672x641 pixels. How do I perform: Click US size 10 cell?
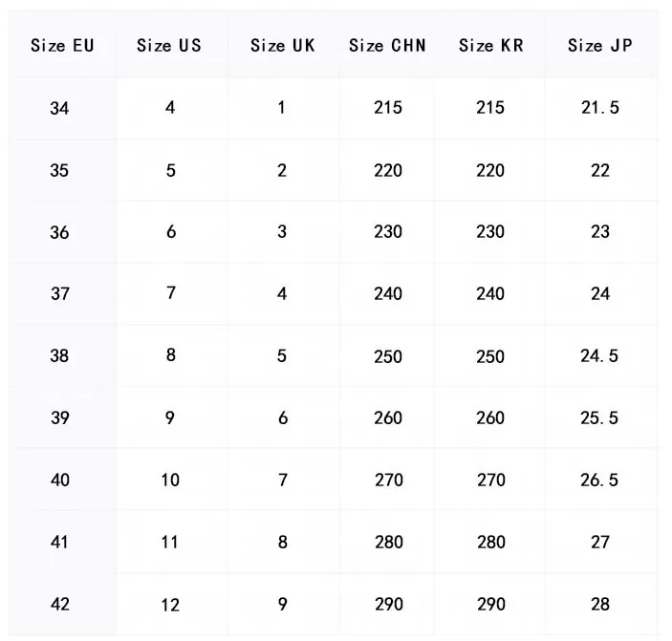click(x=170, y=480)
